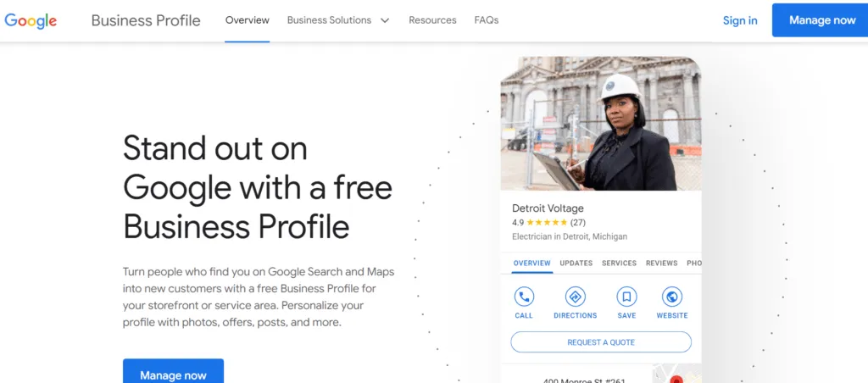Viewport: 868px width, 383px height.
Task: Click the 4.9 rating value
Action: click(518, 223)
